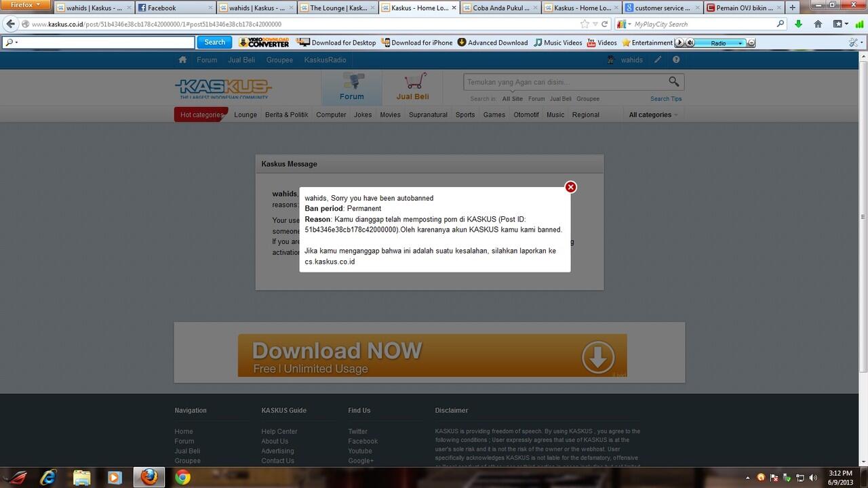868x488 pixels.
Task: Open the Berita & Politik category
Action: point(286,115)
